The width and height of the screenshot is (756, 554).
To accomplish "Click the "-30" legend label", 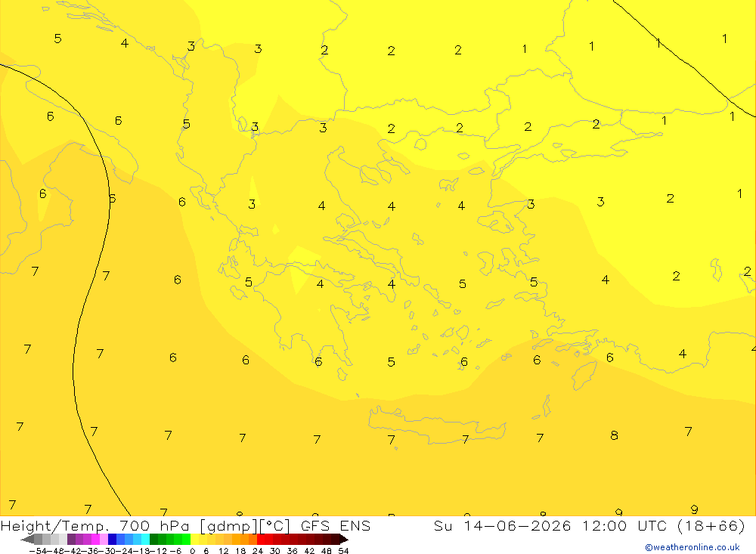I will tap(109, 551).
